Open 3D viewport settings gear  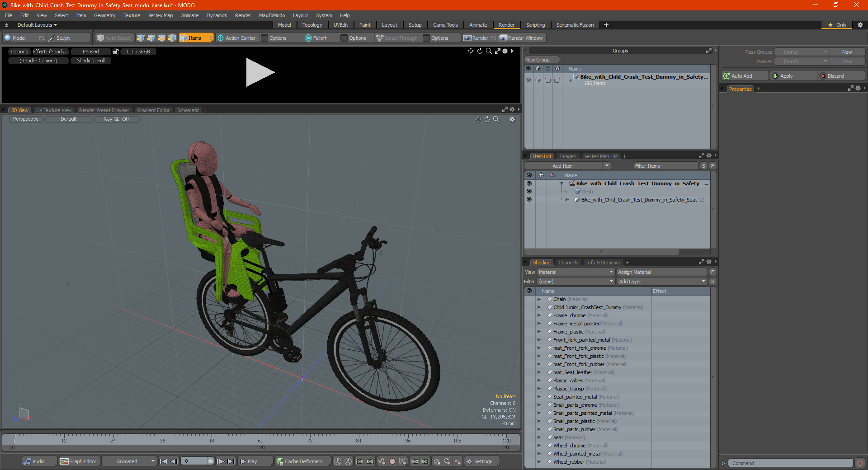click(512, 119)
